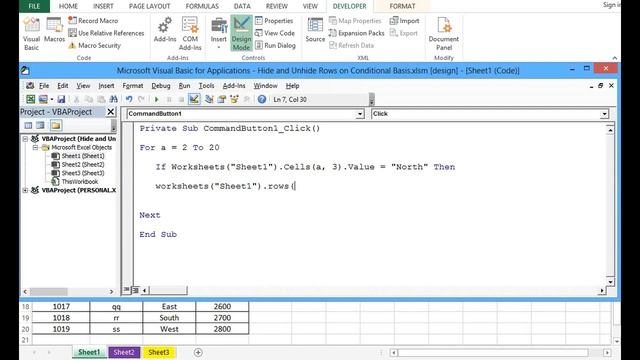Screen dimensions: 640x360
Task: Undo last edit in VBA editor
Action: tap(129, 99)
